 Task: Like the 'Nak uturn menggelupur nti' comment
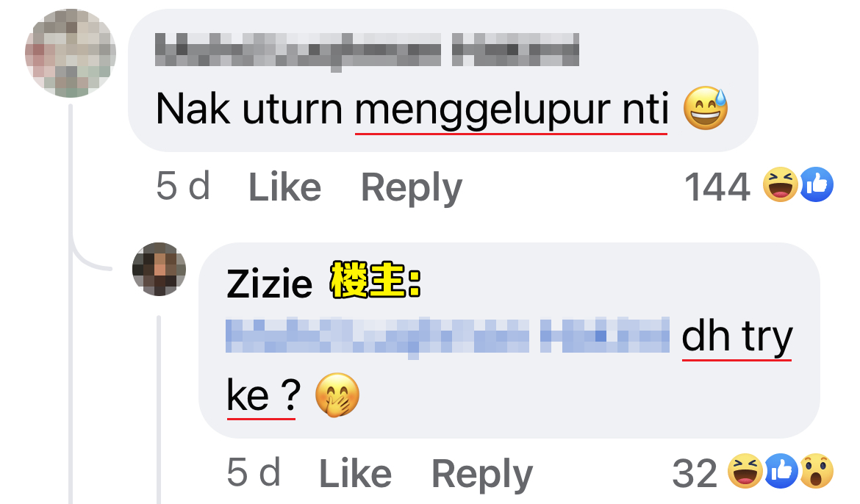click(x=284, y=187)
